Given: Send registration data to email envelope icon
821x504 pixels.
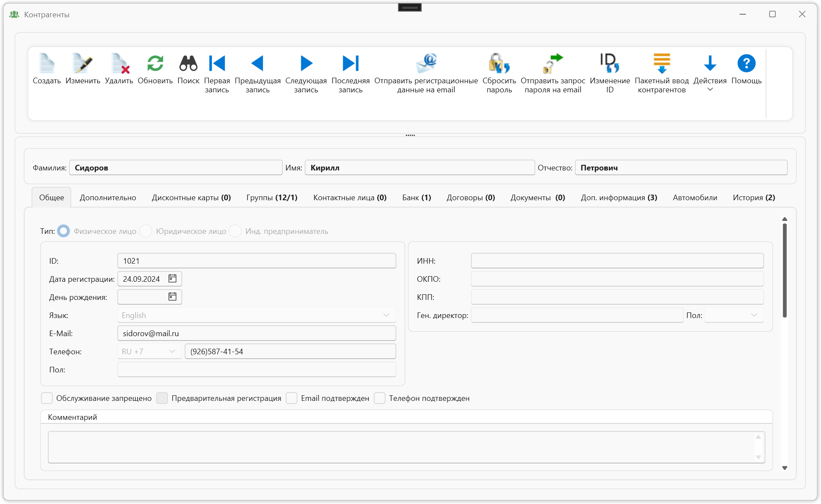Looking at the screenshot, I should tap(426, 63).
